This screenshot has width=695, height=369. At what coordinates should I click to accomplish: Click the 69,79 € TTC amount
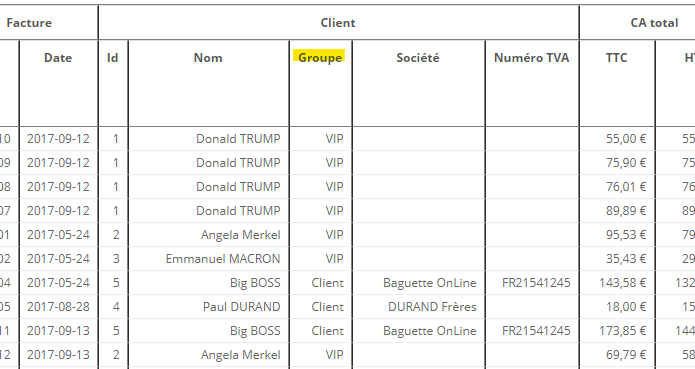(626, 354)
